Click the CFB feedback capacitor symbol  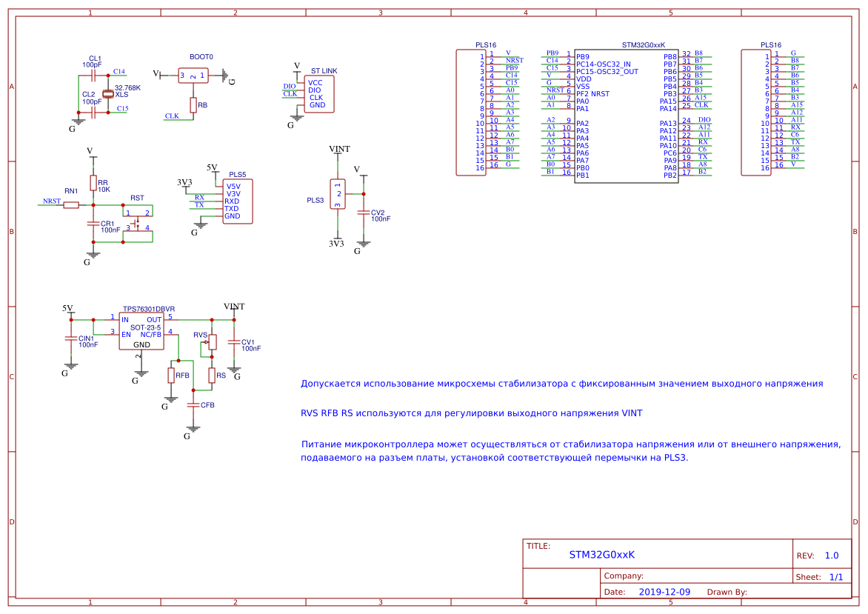point(193,404)
